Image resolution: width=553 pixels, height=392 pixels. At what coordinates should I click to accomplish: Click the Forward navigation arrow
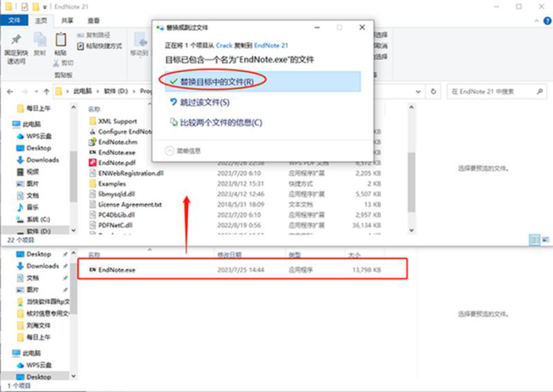point(25,92)
